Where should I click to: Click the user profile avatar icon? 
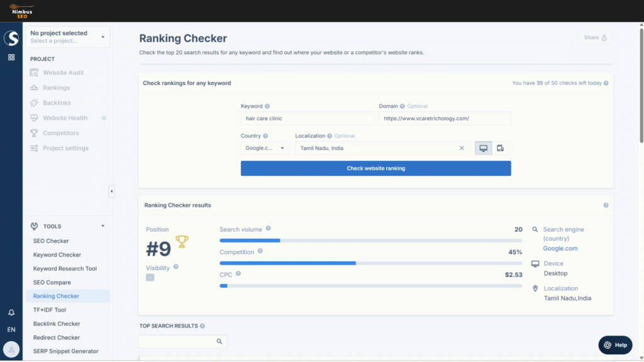pos(11,349)
